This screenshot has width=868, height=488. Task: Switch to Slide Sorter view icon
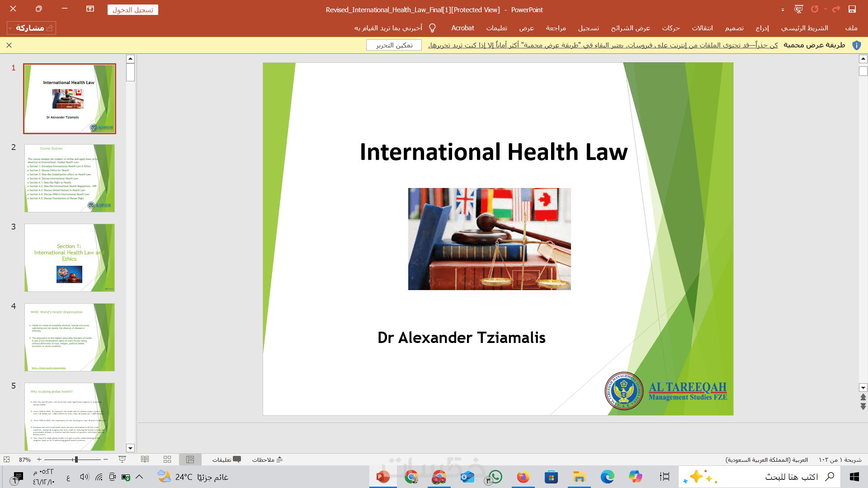pyautogui.click(x=167, y=460)
